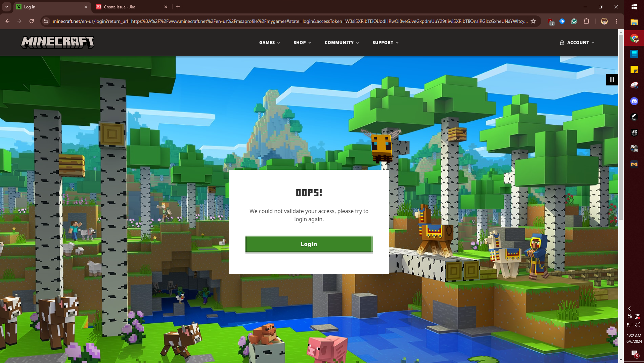The height and width of the screenshot is (363, 644).
Task: Open the blue stacked-bars taskbar app
Action: tap(634, 54)
